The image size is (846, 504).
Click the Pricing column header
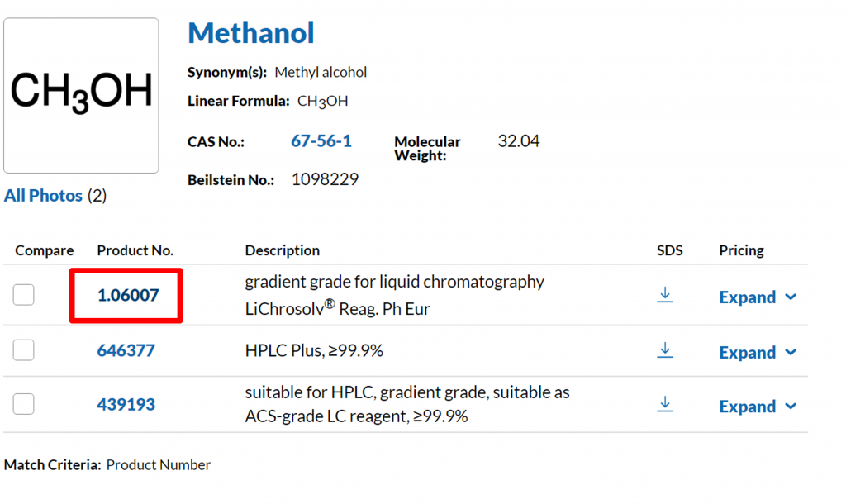click(x=741, y=250)
